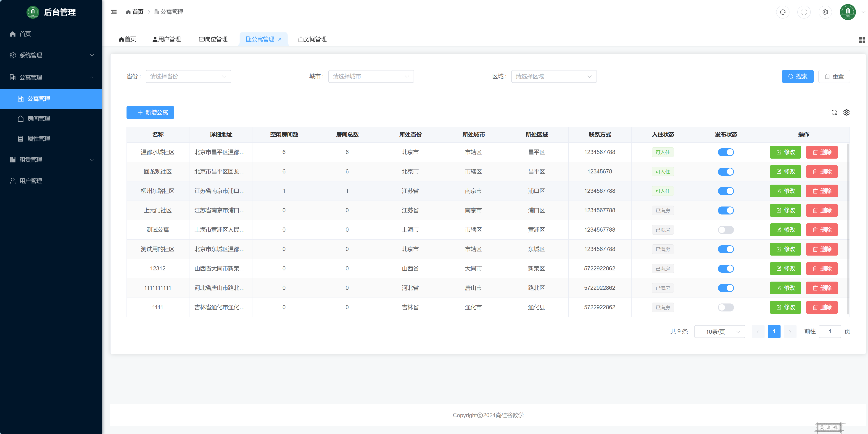Expand the 系统管理 sidebar menu
The image size is (868, 434).
[51, 55]
